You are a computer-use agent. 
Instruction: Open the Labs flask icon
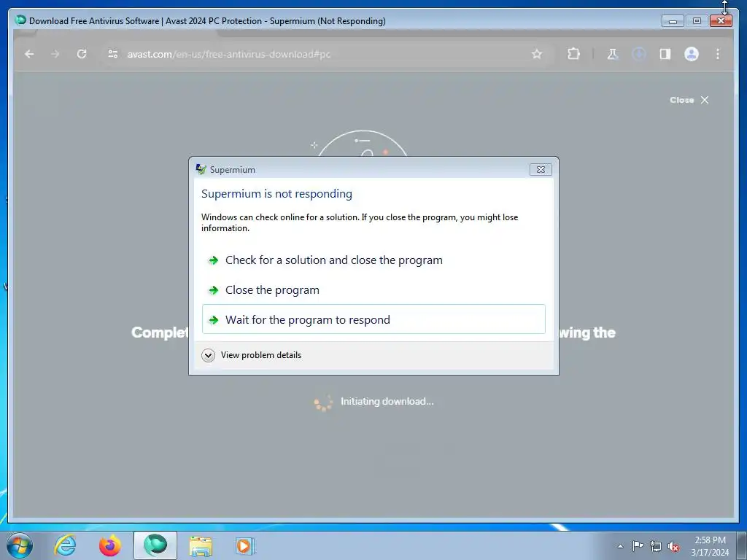point(613,54)
